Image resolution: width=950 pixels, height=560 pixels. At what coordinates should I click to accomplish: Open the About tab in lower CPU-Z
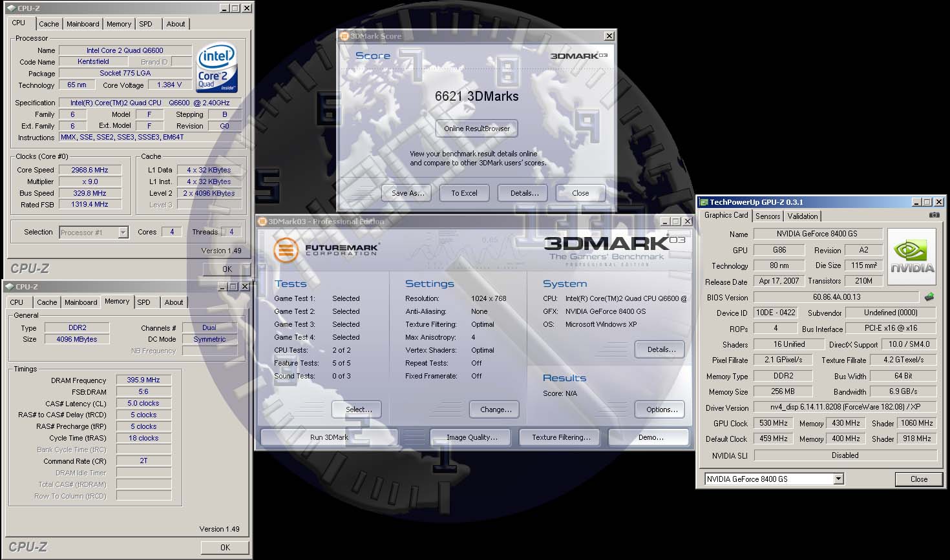(x=173, y=302)
